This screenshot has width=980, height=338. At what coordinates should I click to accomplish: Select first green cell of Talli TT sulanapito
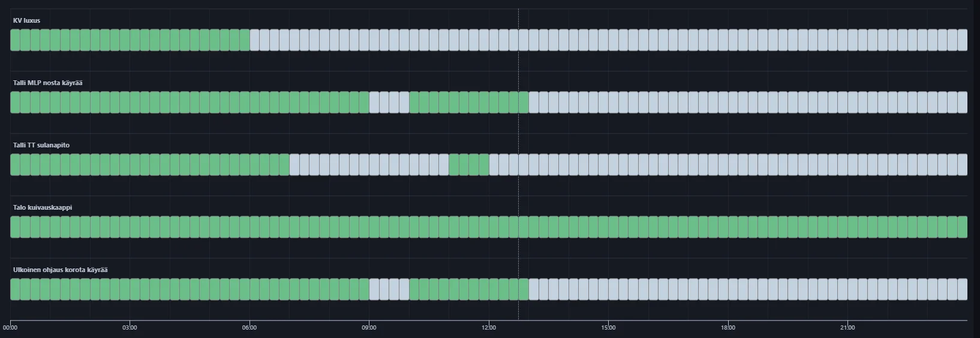tap(15, 165)
